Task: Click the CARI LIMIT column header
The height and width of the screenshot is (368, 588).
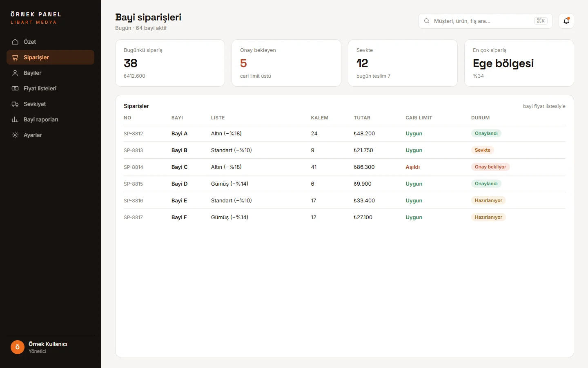Action: [x=419, y=118]
